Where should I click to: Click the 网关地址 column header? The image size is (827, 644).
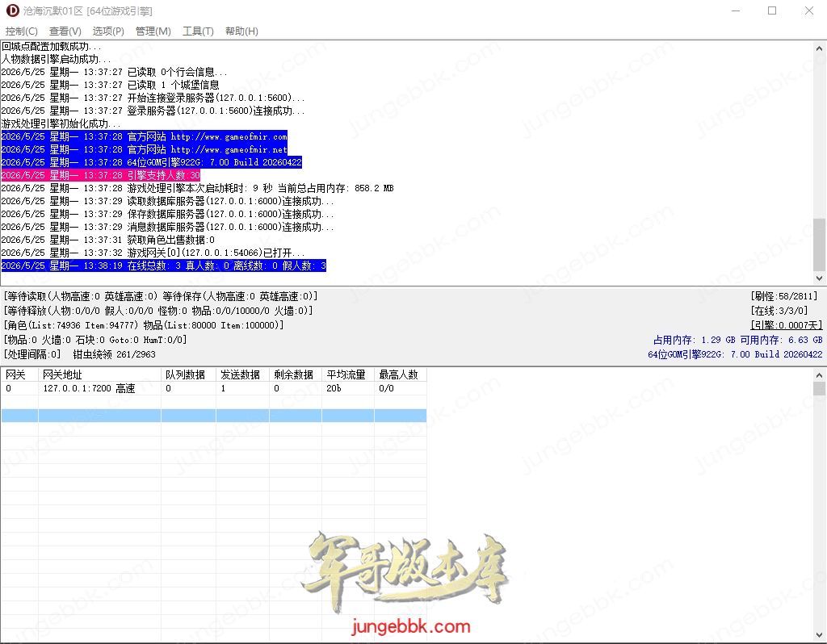click(x=99, y=374)
